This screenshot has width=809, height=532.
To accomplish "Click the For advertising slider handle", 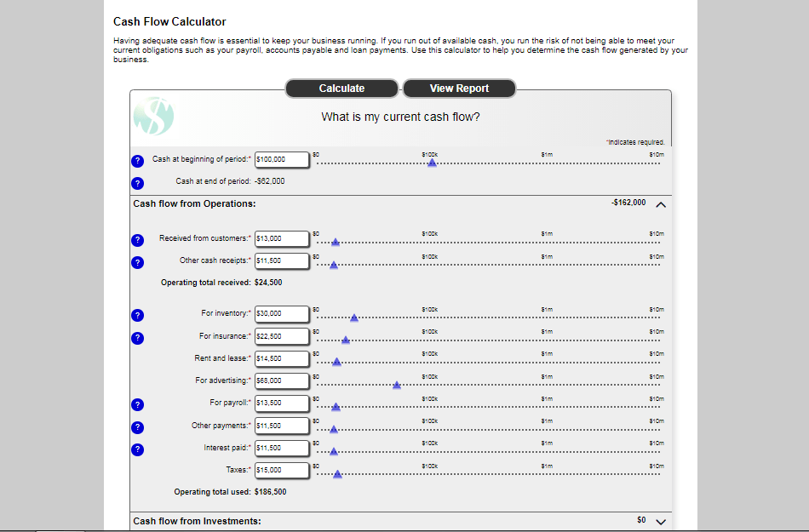I will click(397, 385).
